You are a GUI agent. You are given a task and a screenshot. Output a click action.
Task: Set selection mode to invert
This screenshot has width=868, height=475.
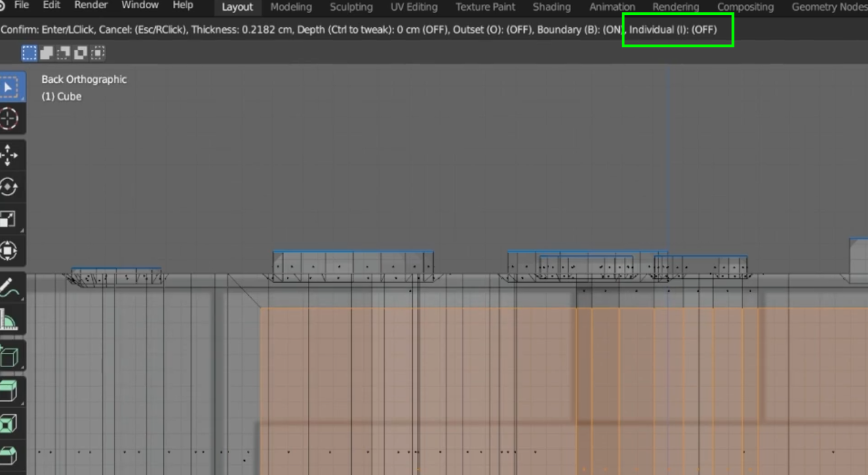tap(81, 53)
